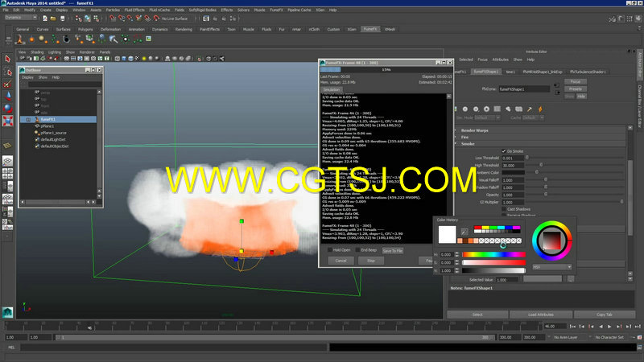Click the eyedropper icon in color picker
Image resolution: width=644 pixels, height=362 pixels.
pyautogui.click(x=464, y=232)
